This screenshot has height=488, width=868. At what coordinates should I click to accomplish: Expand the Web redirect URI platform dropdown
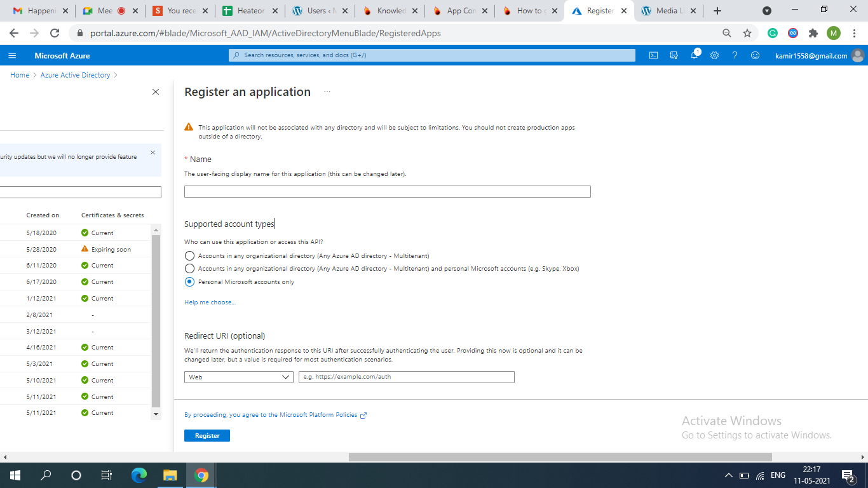(238, 377)
